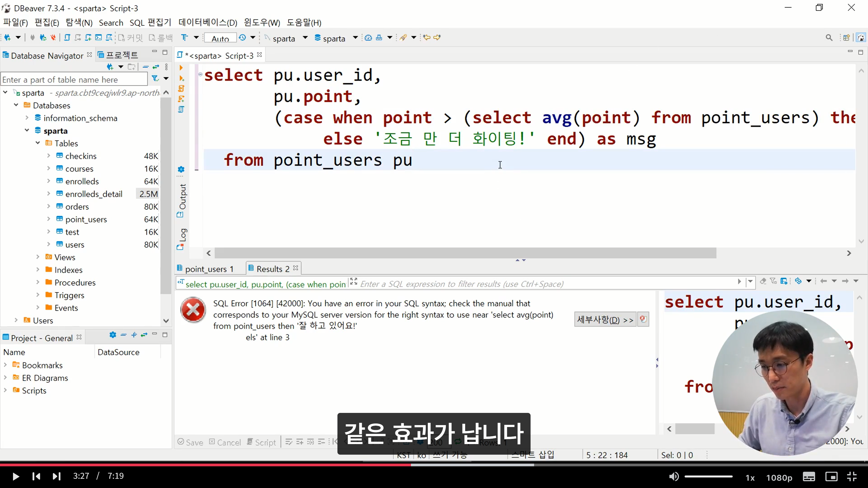Expand the Views folder
Image resolution: width=868 pixels, height=488 pixels.
coord(38,257)
